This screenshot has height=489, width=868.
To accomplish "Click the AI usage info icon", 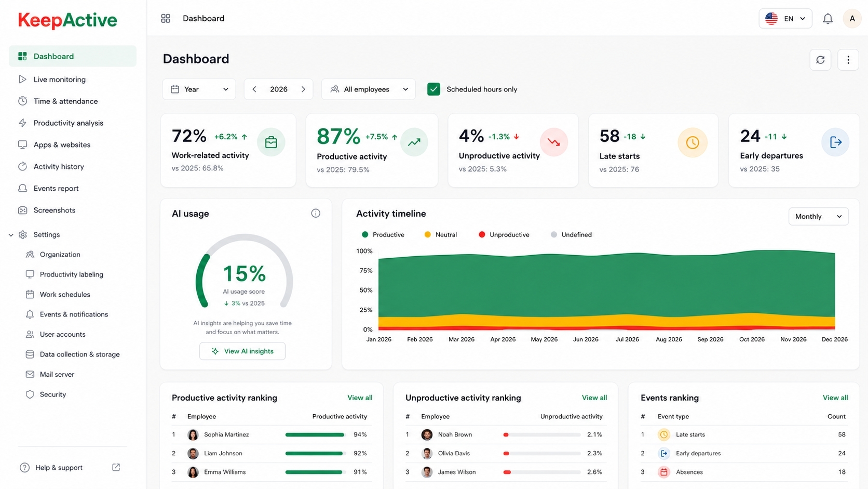I will (316, 213).
